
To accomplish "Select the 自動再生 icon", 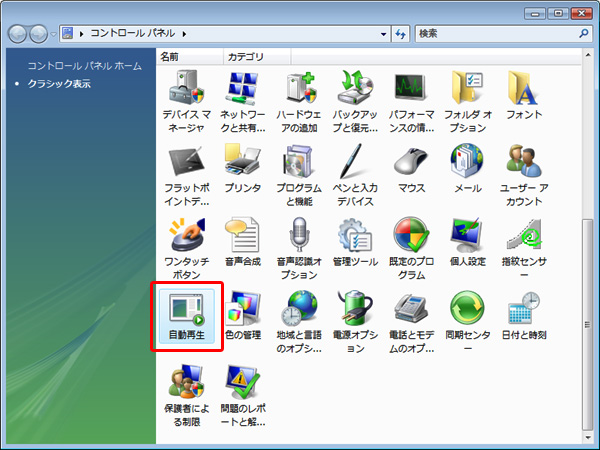I will point(187,316).
